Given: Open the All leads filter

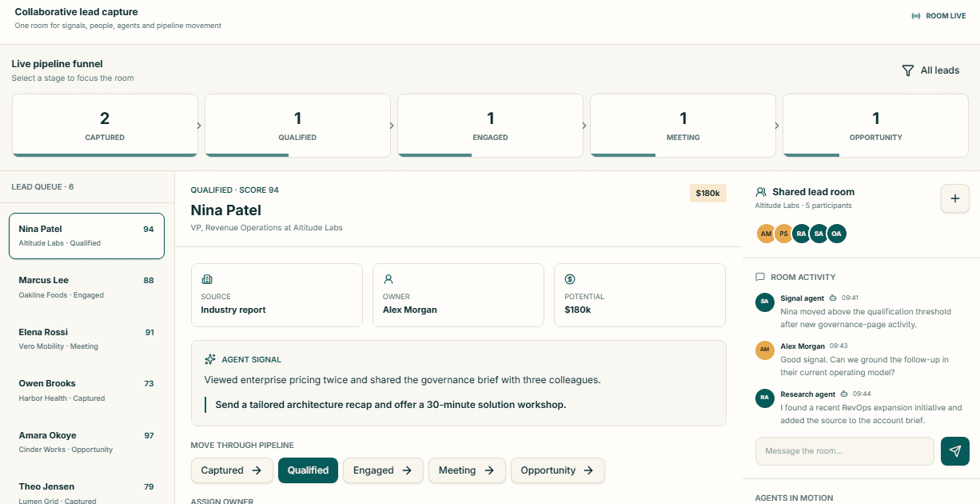Looking at the screenshot, I should click(930, 70).
